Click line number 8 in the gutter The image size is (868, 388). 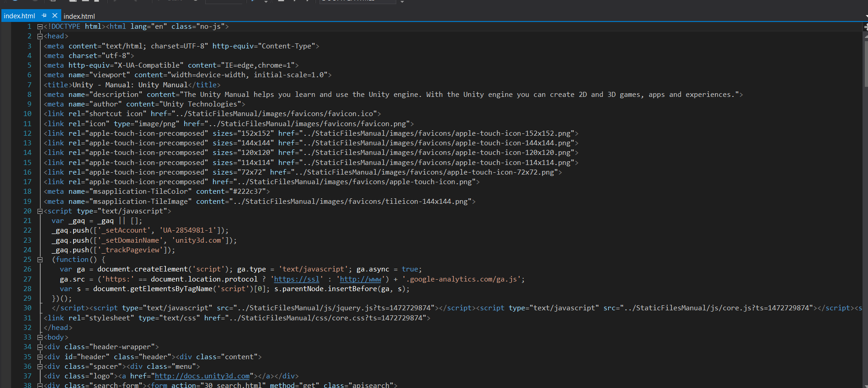click(29, 95)
